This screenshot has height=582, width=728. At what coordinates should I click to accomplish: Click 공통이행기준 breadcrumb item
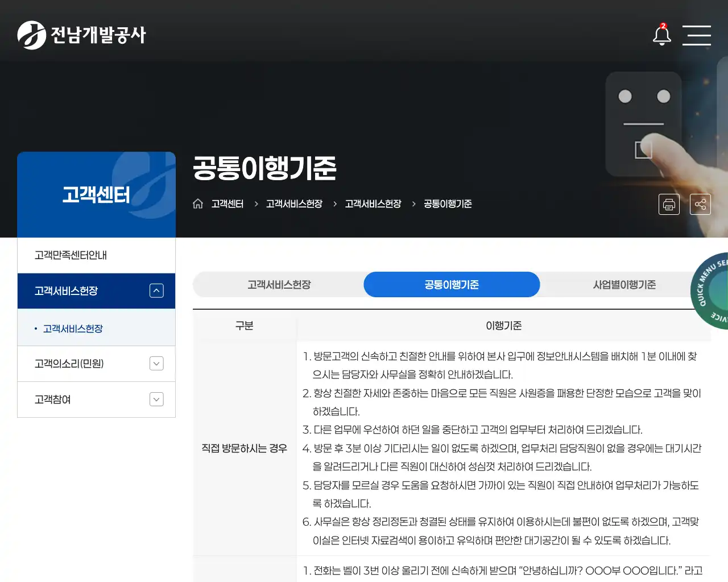[x=448, y=203]
